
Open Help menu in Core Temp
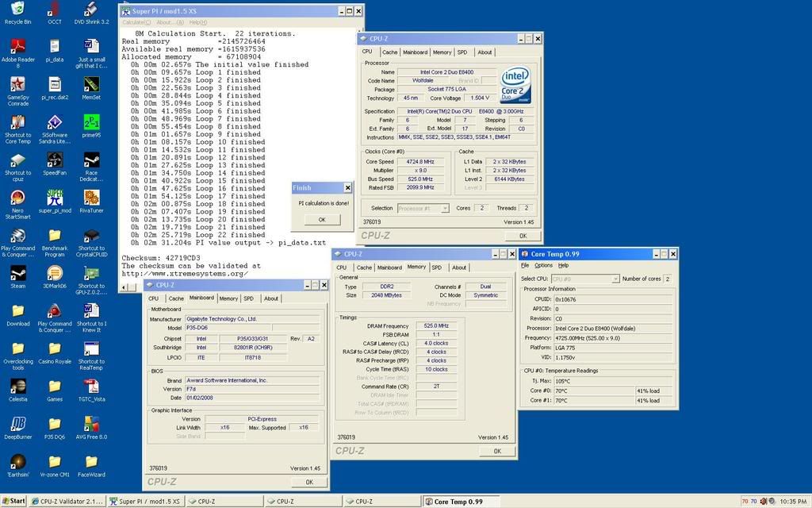pos(564,265)
